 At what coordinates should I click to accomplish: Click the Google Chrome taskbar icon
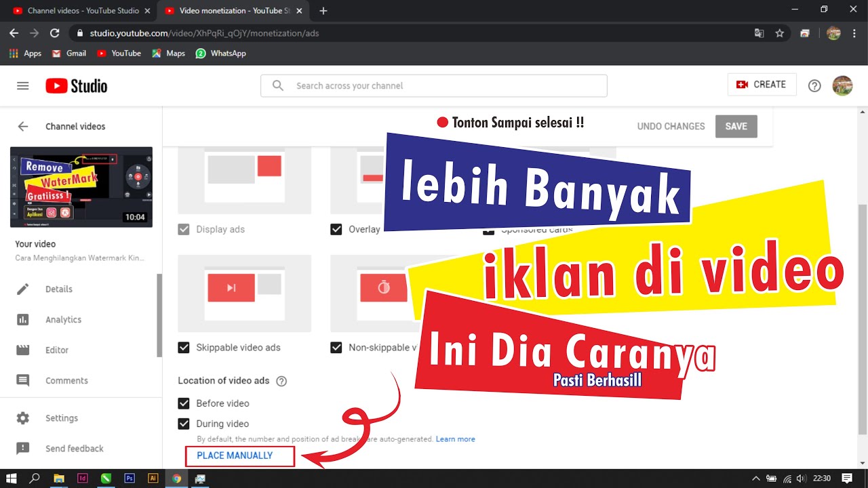pyautogui.click(x=176, y=479)
